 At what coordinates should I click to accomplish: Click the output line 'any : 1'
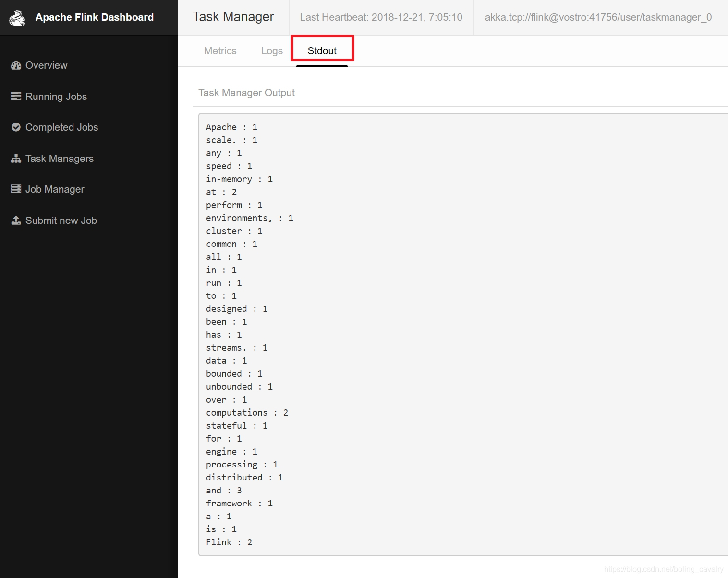[x=224, y=153]
